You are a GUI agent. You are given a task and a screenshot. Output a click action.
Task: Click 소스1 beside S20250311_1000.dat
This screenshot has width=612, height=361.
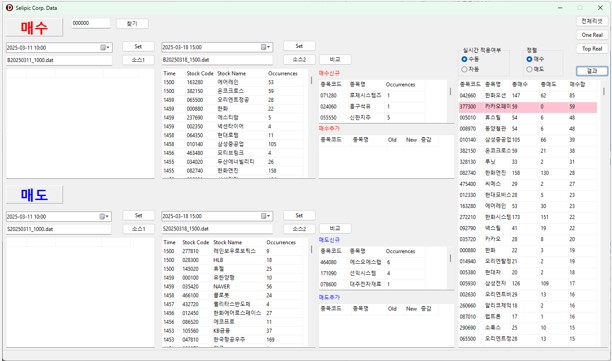click(139, 229)
